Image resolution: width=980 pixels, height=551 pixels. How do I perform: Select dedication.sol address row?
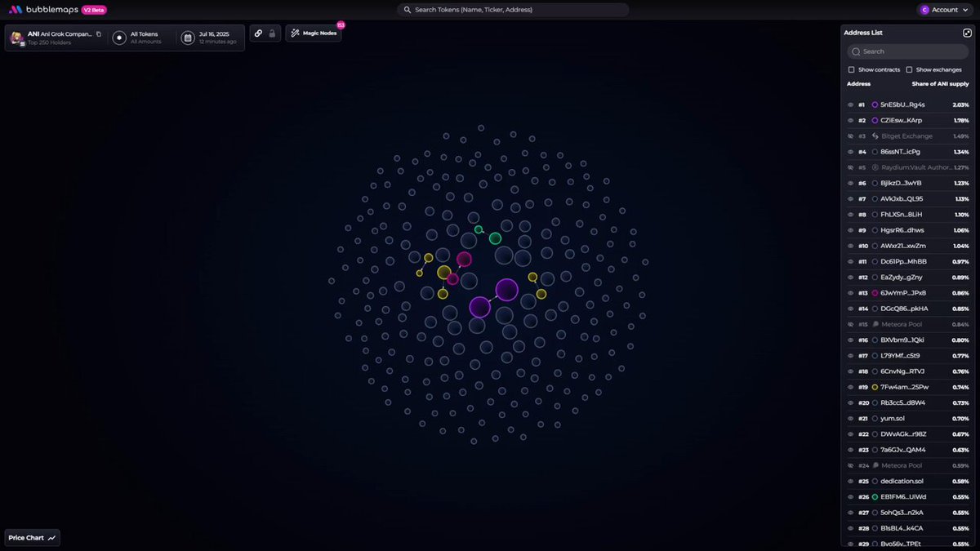907,481
